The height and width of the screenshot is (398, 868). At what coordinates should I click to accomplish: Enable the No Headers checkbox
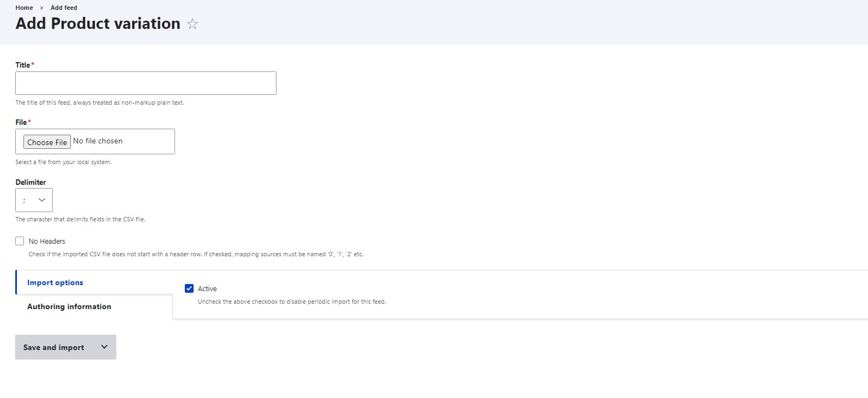point(20,241)
